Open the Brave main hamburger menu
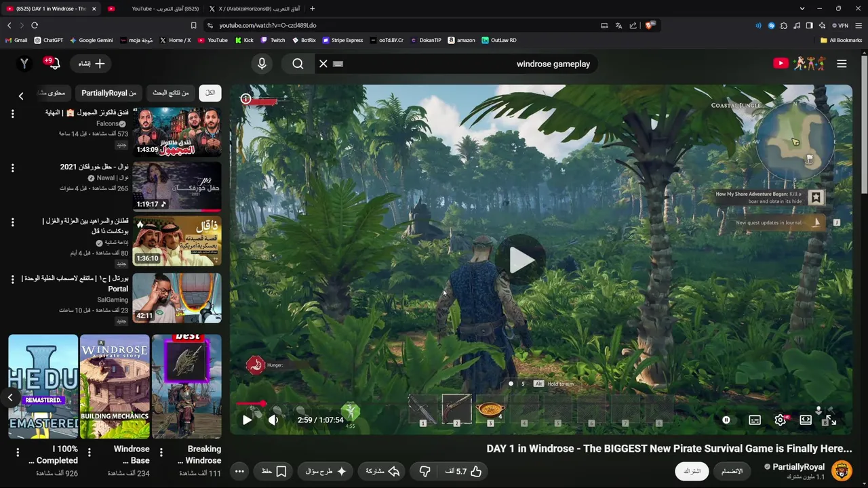This screenshot has width=868, height=488. click(859, 25)
